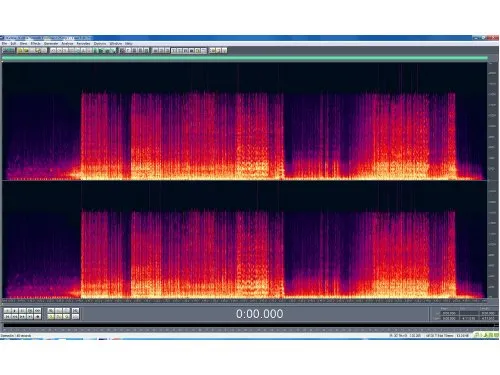Open the Favorites menu

pyautogui.click(x=83, y=44)
